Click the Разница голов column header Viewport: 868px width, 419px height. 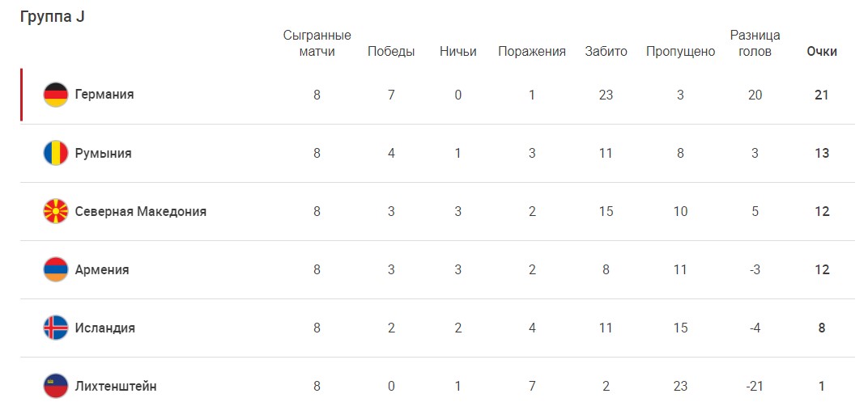click(x=755, y=44)
